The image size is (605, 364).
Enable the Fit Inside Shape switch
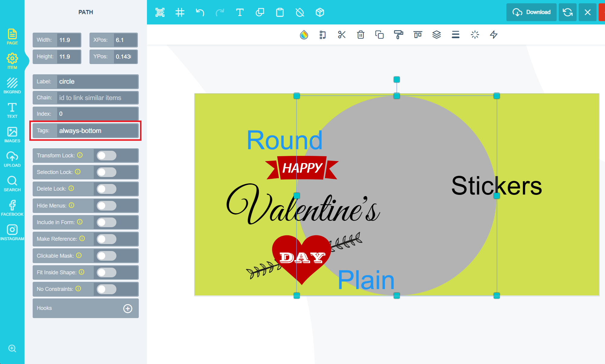pyautogui.click(x=106, y=272)
